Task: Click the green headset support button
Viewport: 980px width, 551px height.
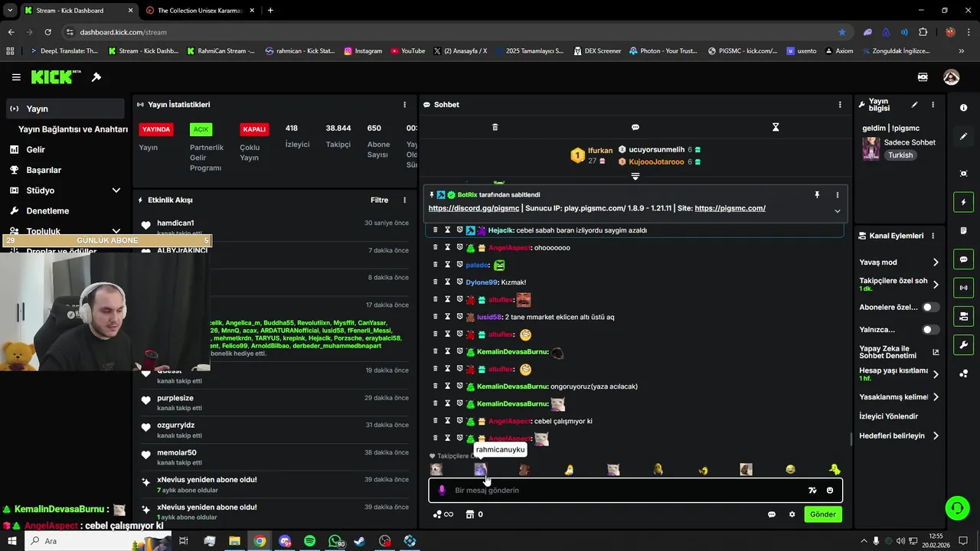Action: point(956,508)
